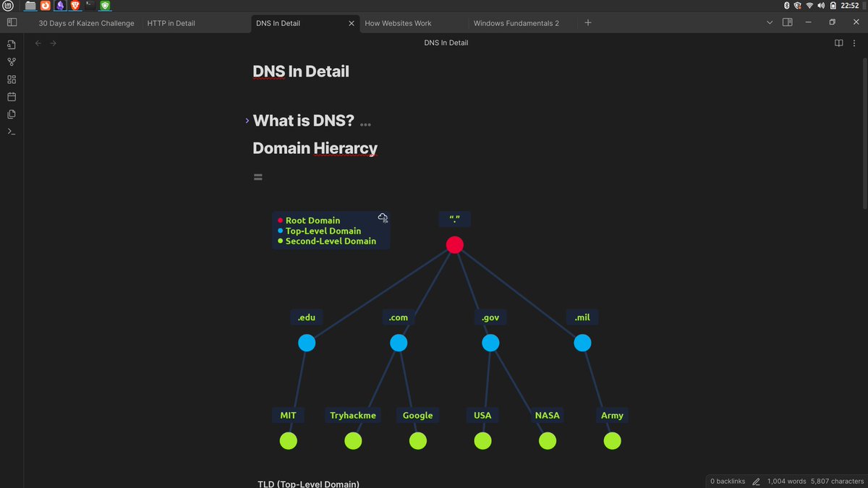Screen dimensions: 868x488
Task: Click the DNS In Detail note title
Action: point(301,71)
